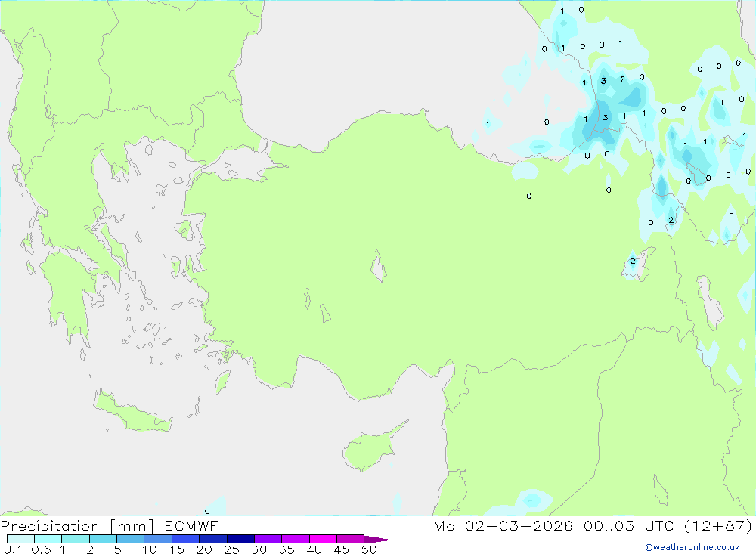
Task: Click the legend label 15
Action: tap(177, 549)
